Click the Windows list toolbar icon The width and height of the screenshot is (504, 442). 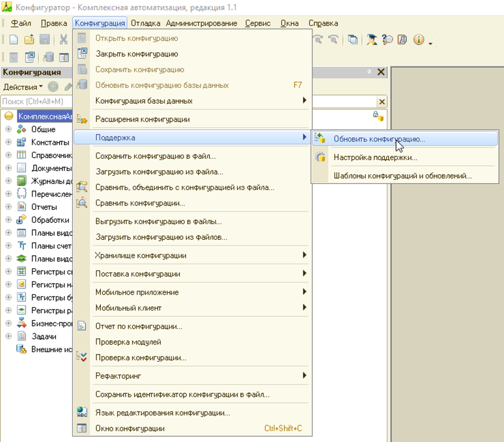tap(352, 40)
